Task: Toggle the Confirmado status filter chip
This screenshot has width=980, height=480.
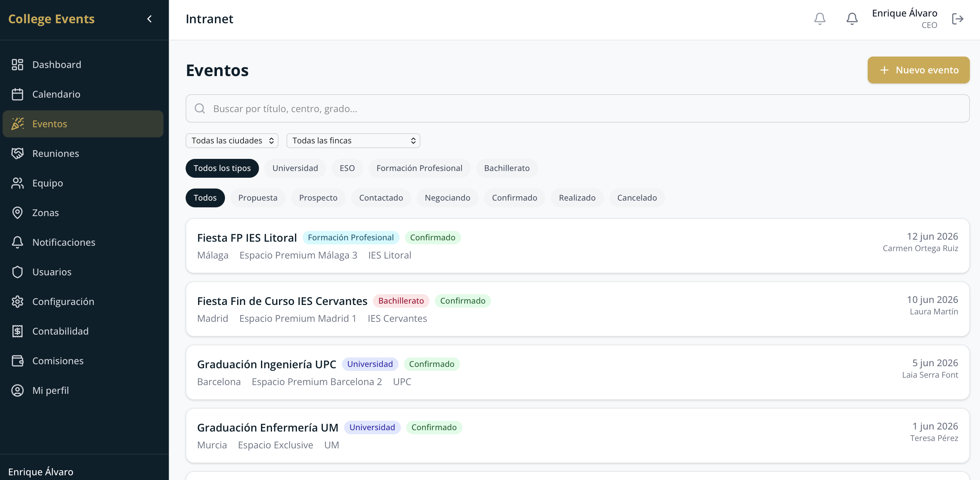Action: pos(514,198)
